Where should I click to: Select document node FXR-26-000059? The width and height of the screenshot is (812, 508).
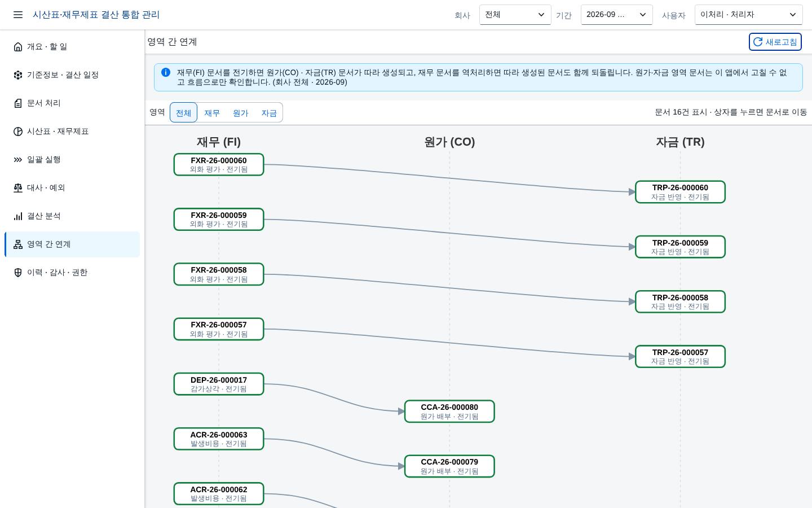click(x=219, y=220)
